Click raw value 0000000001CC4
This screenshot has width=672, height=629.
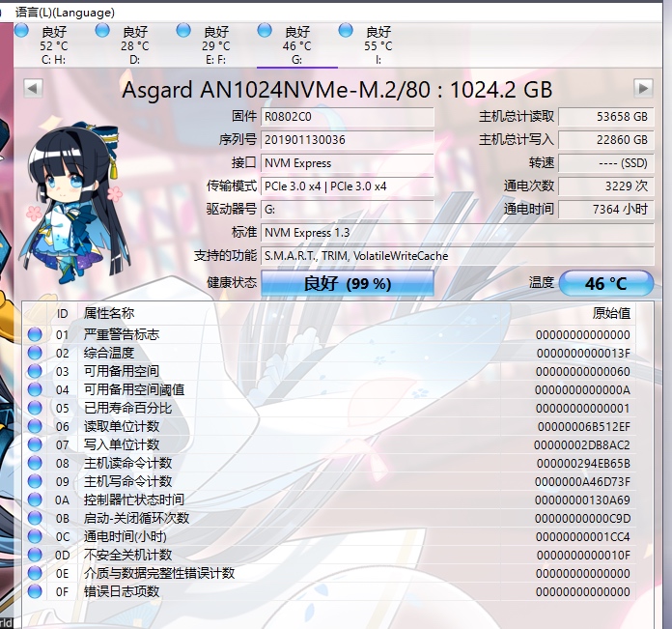point(583,537)
